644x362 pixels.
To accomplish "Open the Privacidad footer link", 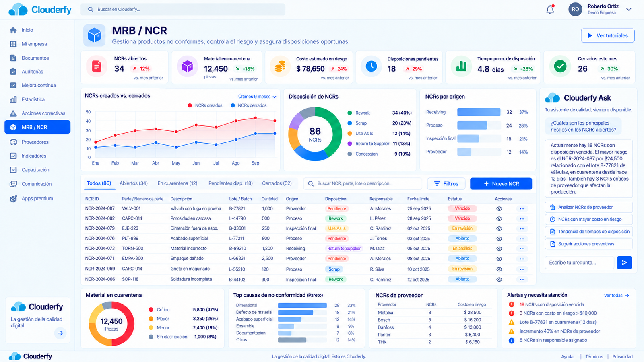I will point(622,357).
